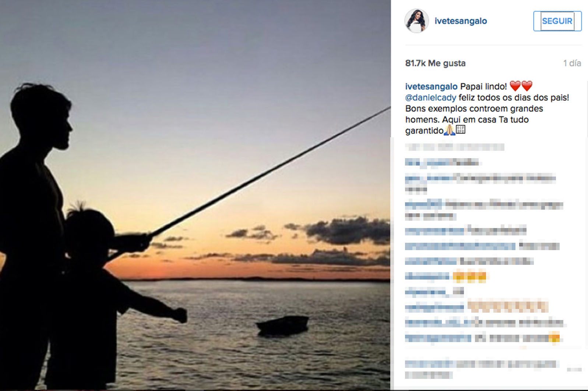Image resolution: width=588 pixels, height=391 pixels.
Task: Click the ivetesangalo username beside the avatar
Action: click(461, 21)
